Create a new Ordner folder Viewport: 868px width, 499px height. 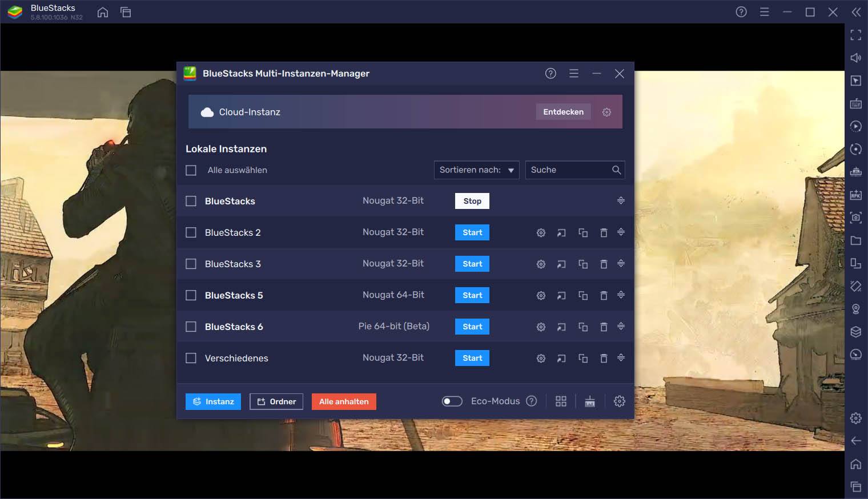point(276,401)
